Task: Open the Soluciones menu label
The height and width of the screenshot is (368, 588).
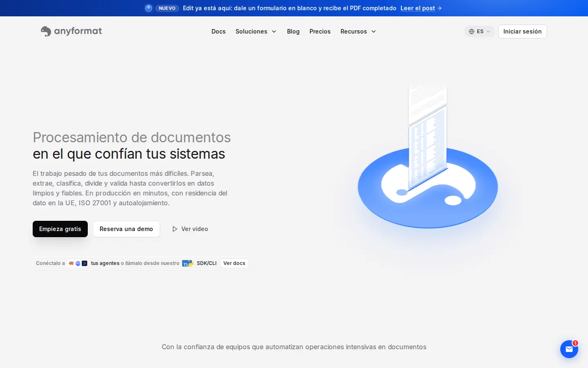Action: [x=252, y=31]
